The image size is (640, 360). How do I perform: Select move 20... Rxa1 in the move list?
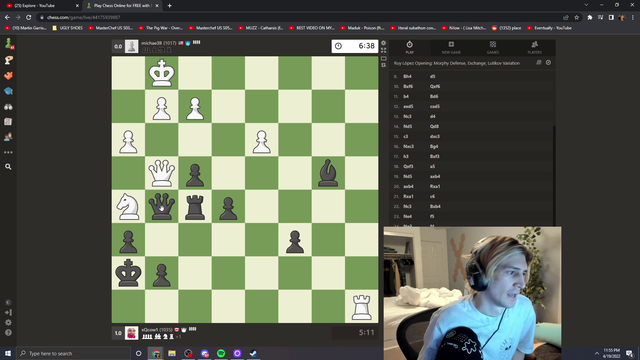435,187
